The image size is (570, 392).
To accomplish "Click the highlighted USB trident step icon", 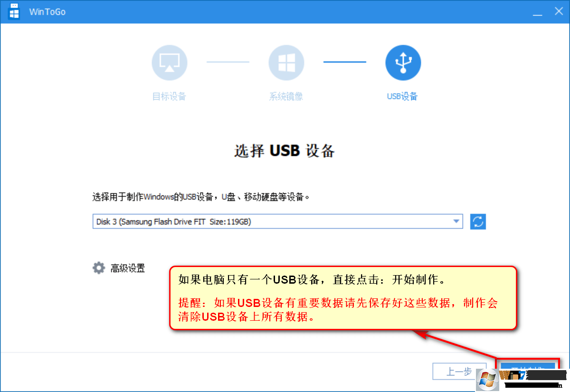I will coord(403,63).
